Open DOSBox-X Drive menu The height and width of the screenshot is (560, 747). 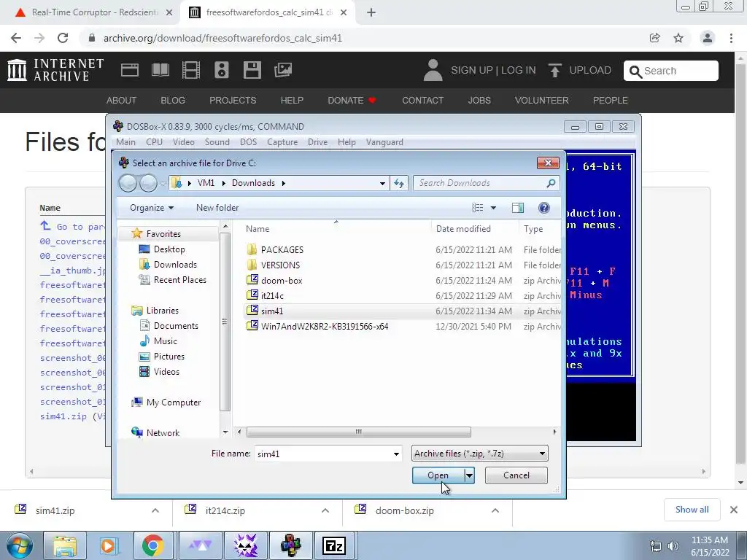pos(318,142)
